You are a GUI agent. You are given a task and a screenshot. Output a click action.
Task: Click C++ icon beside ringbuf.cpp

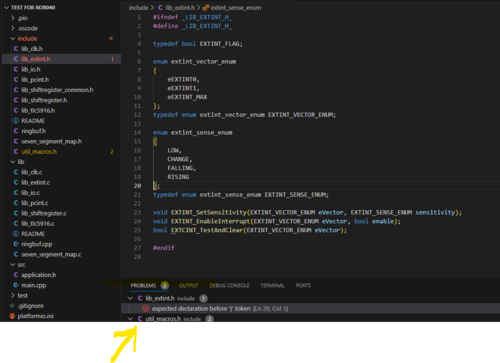16,244
